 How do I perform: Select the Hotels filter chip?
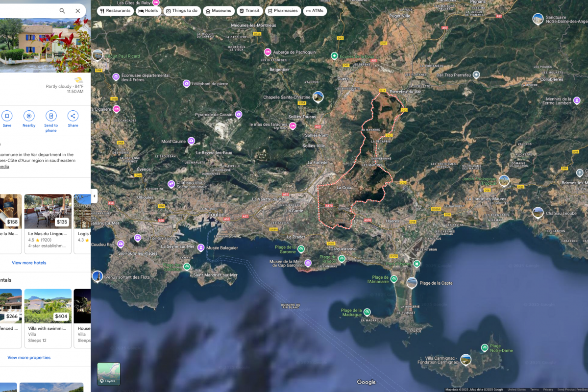[148, 11]
